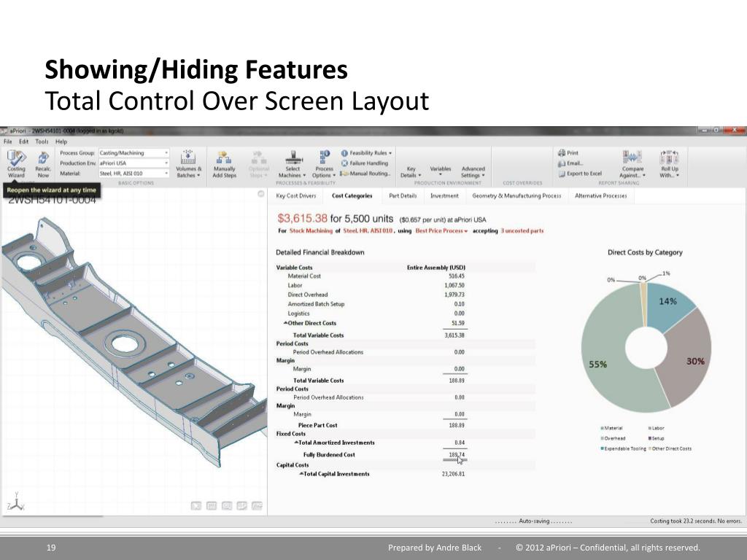Click the Steel, HR, AISI 010 link
The height and width of the screenshot is (560, 747).
click(368, 231)
